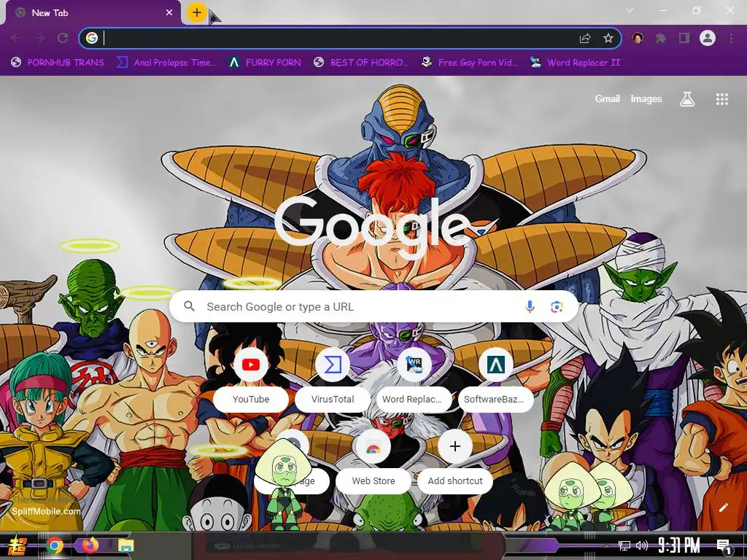Show hidden system tray icons

pyautogui.click(x=606, y=546)
